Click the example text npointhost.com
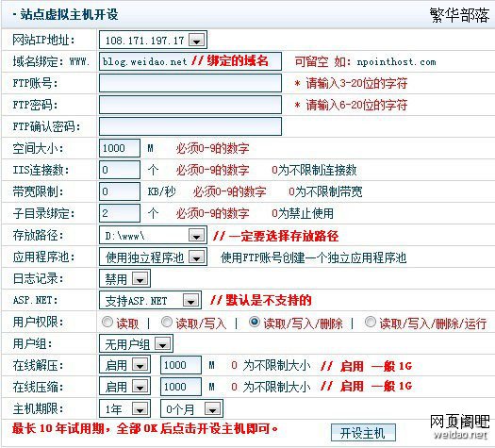 [397, 62]
